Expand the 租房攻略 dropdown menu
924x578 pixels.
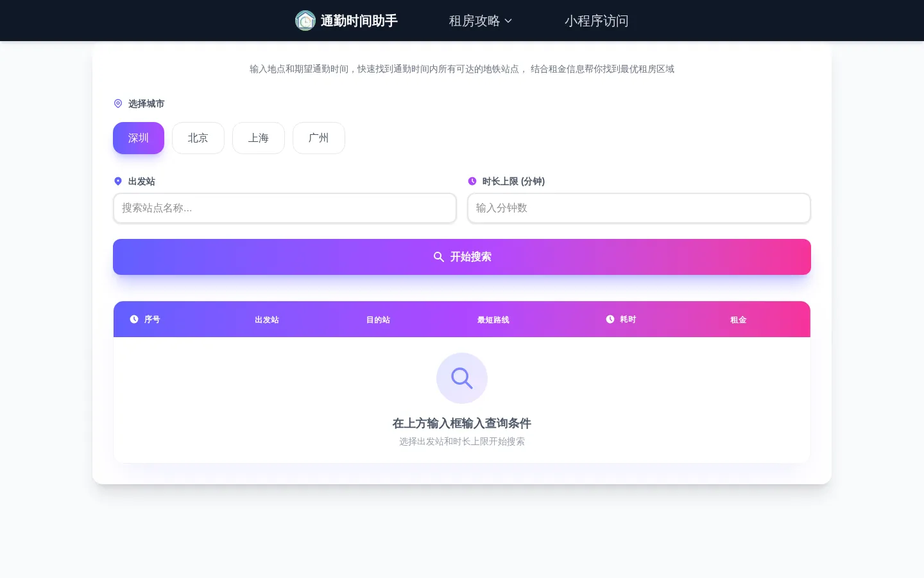(x=481, y=21)
